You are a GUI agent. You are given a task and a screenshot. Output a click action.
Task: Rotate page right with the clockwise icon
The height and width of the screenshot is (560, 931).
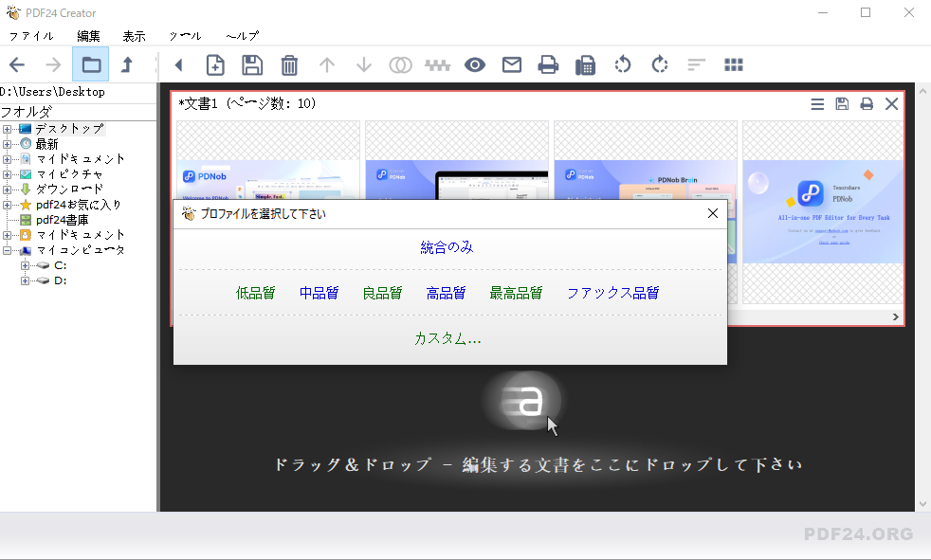[661, 64]
